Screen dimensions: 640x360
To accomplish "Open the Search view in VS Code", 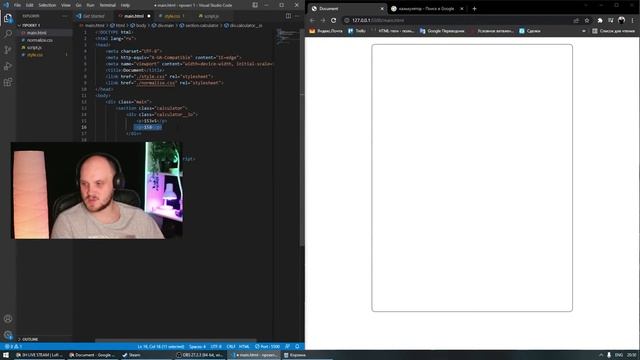I will [x=8, y=34].
